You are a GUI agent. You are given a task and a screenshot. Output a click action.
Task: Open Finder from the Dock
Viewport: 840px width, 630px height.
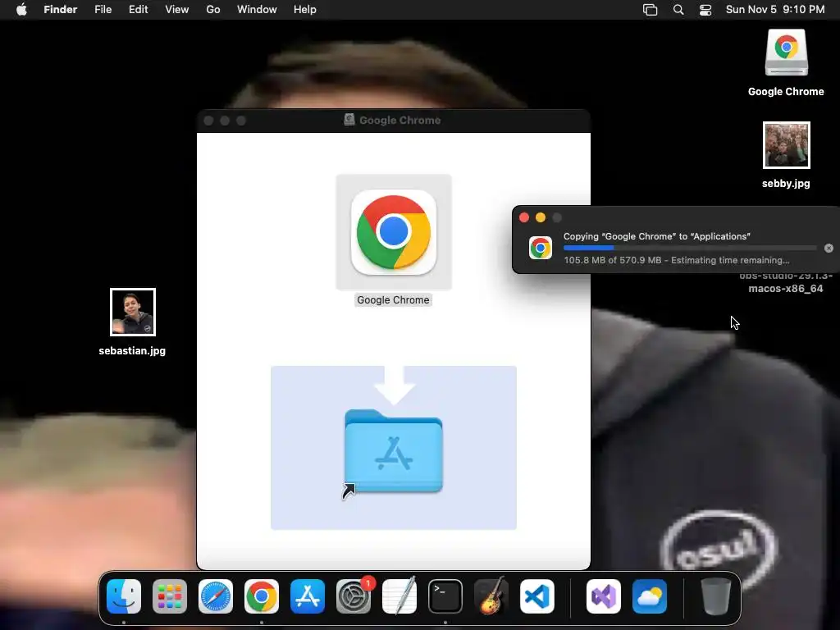pos(124,596)
